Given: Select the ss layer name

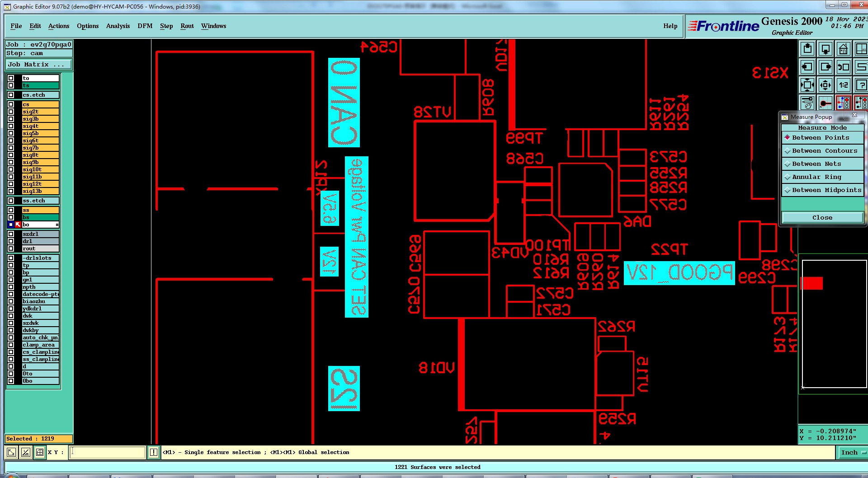Looking at the screenshot, I should pos(40,210).
